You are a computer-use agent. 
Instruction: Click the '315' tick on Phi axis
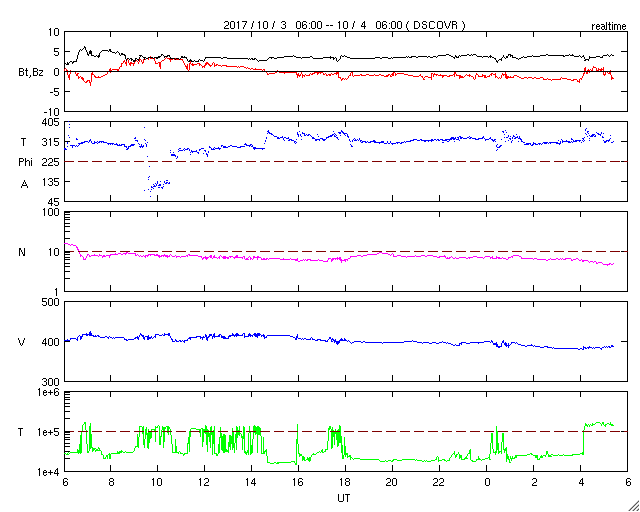51,142
